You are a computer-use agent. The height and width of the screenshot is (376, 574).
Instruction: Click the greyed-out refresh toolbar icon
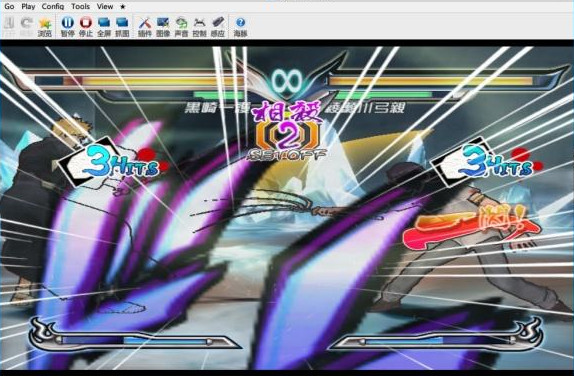click(x=26, y=27)
